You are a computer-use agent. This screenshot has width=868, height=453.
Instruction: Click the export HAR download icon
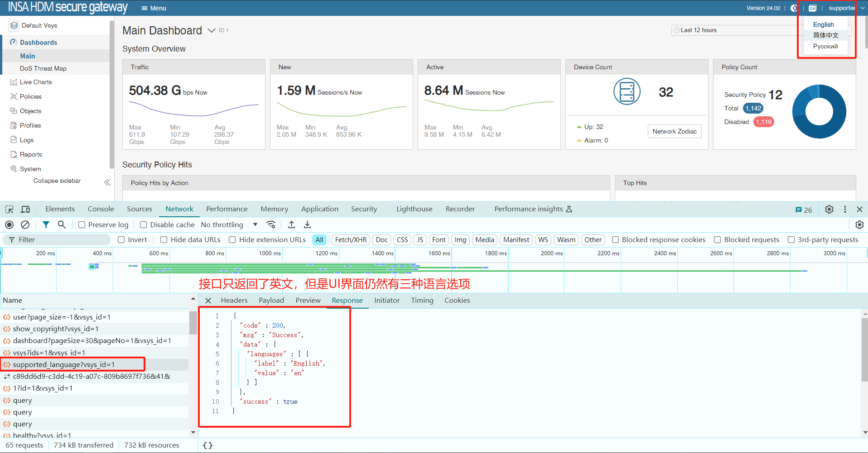[x=307, y=225]
